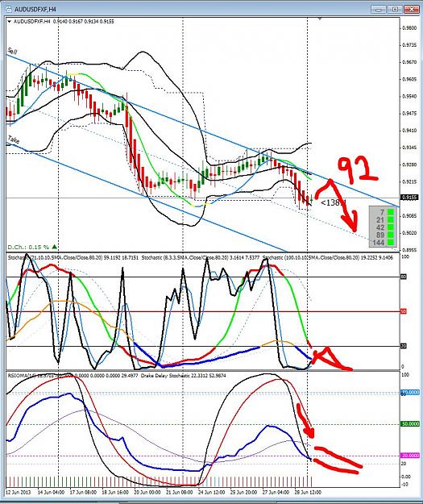Click the 'D.Ch.: 0.15 %' label
The height and width of the screenshot is (504, 423).
click(28, 247)
